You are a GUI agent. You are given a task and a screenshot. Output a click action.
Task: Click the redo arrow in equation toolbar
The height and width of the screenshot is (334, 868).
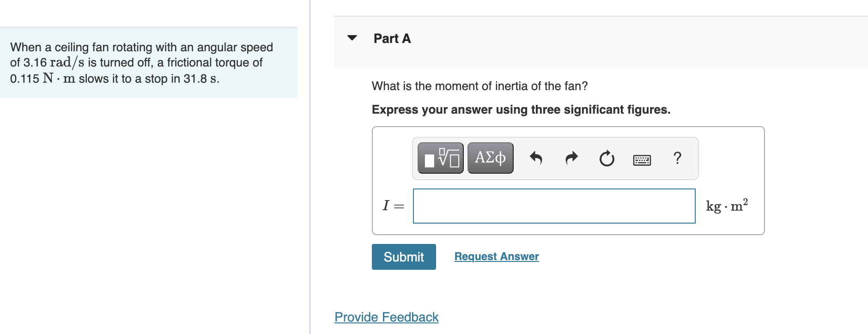coord(571,158)
